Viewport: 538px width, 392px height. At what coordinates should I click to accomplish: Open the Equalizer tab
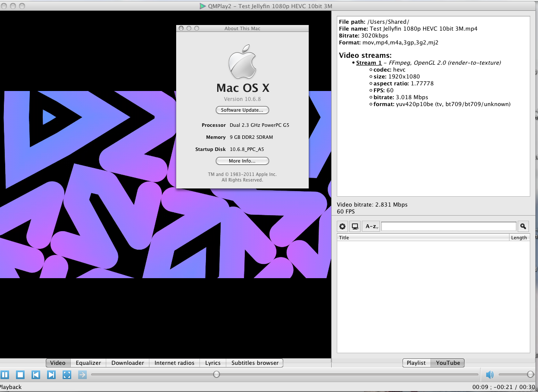tap(89, 363)
